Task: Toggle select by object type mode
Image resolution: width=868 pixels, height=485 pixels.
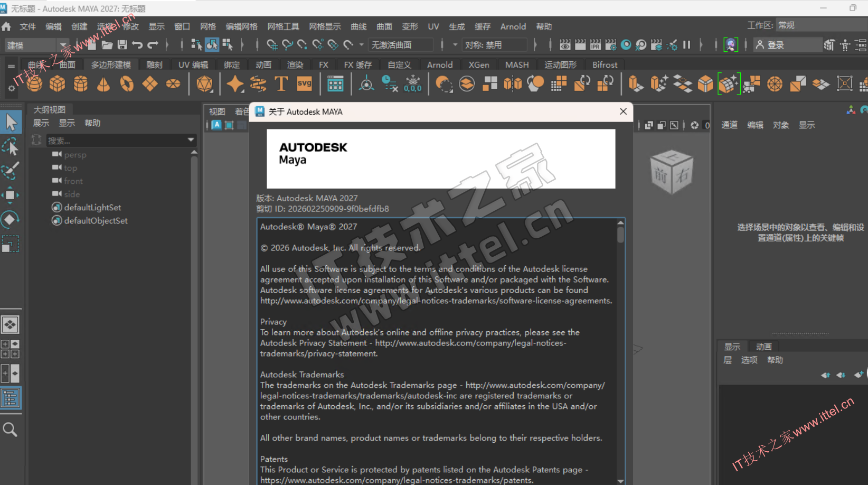Action: (212, 45)
